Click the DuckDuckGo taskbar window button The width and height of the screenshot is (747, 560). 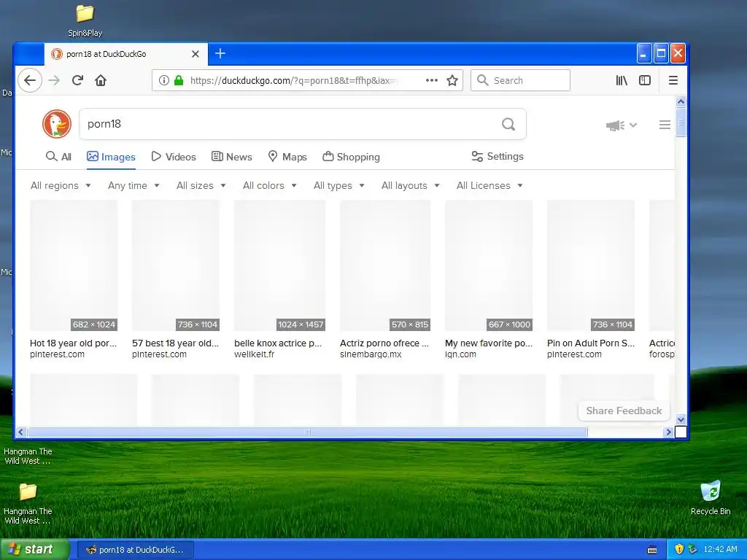click(135, 550)
